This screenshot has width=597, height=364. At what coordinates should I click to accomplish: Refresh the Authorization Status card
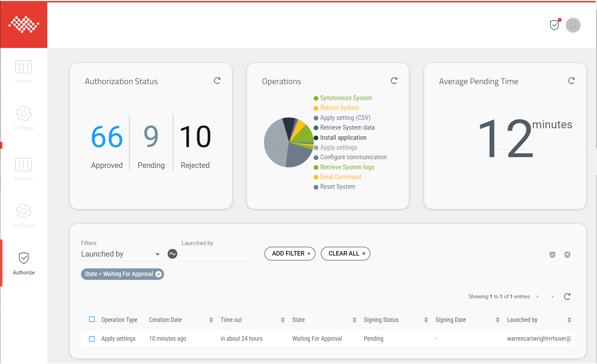coord(217,81)
